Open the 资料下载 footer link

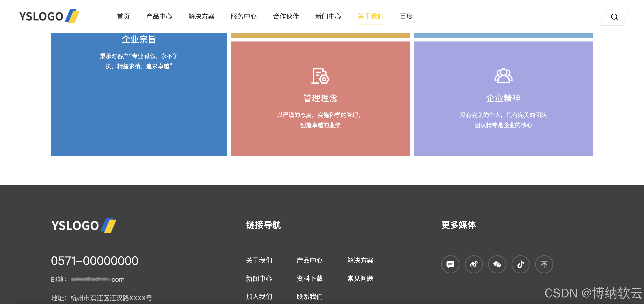309,278
